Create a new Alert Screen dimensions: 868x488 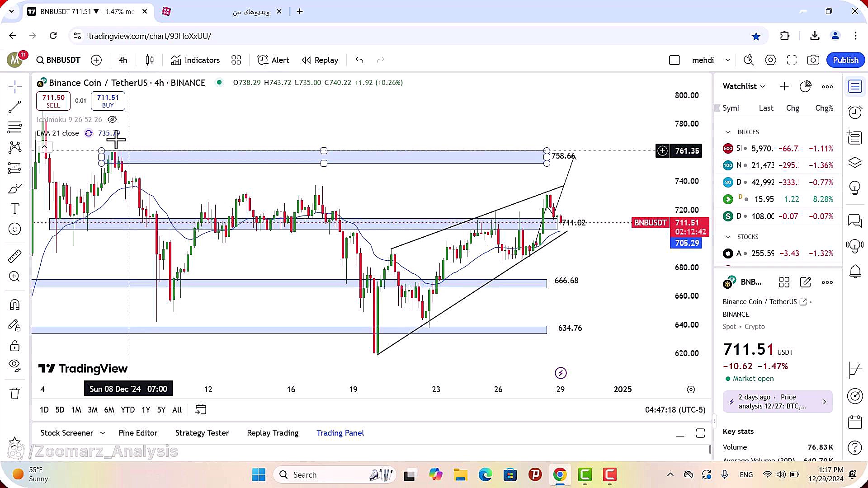(273, 60)
